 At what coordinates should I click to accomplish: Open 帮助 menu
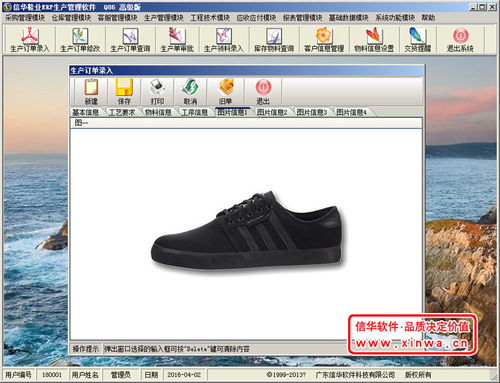[428, 18]
